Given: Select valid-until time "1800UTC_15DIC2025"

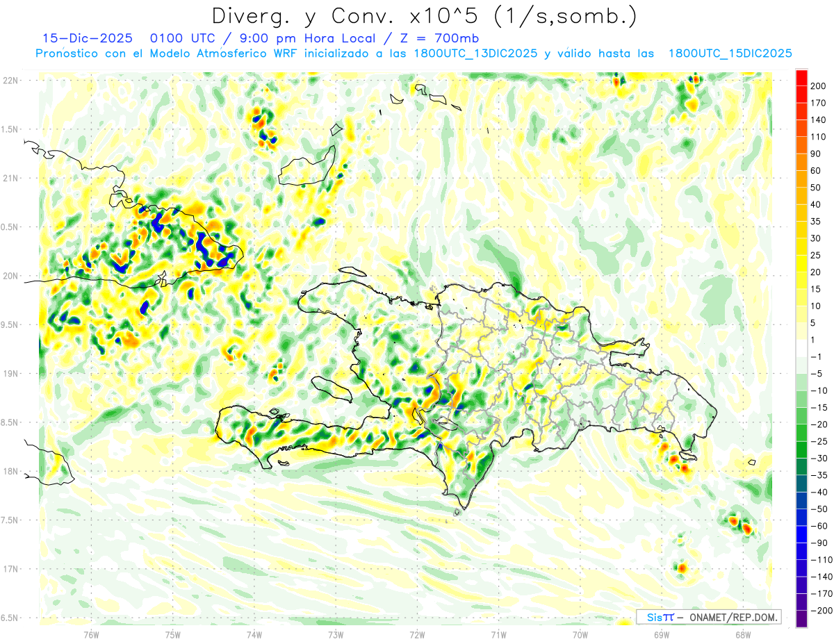Looking at the screenshot, I should tap(730, 53).
